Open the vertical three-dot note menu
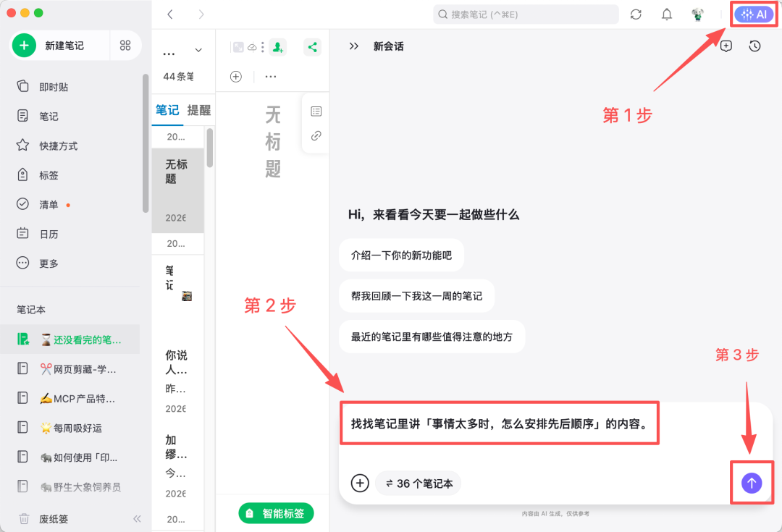The width and height of the screenshot is (782, 532). pos(263,47)
